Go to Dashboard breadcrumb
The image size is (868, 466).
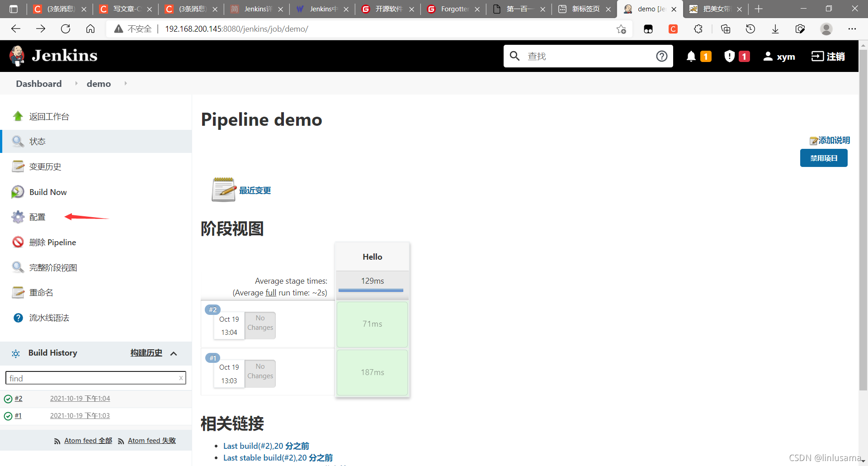click(x=39, y=84)
